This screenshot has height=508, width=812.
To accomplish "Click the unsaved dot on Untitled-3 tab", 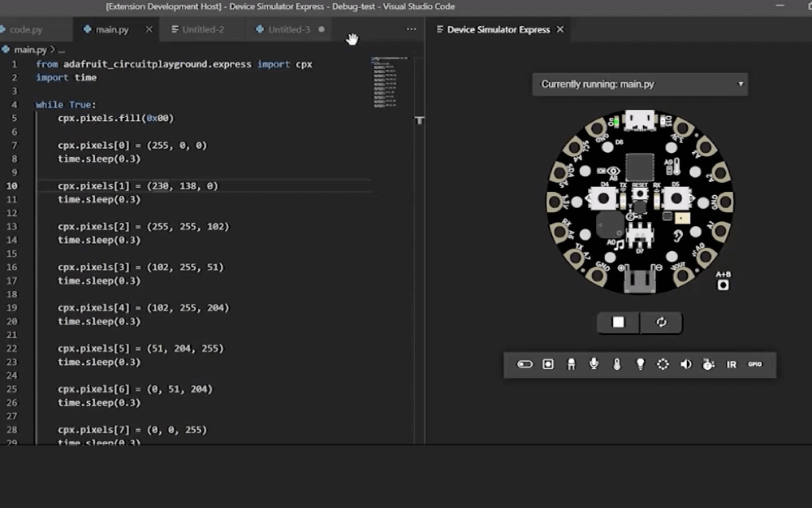I will coord(322,29).
